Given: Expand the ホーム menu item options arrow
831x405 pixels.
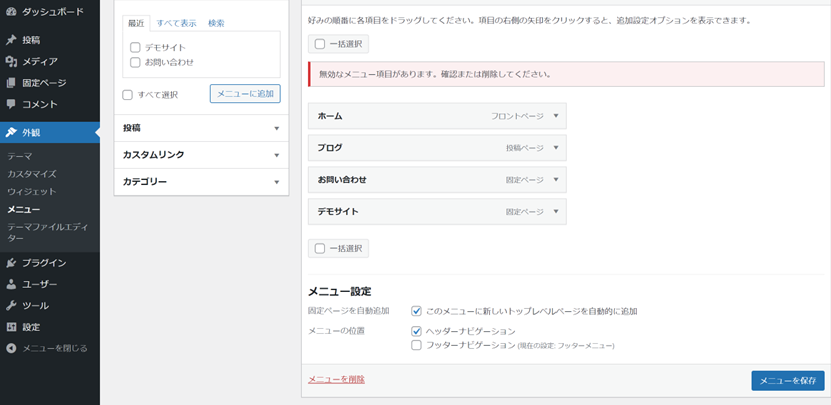Looking at the screenshot, I should point(556,117).
